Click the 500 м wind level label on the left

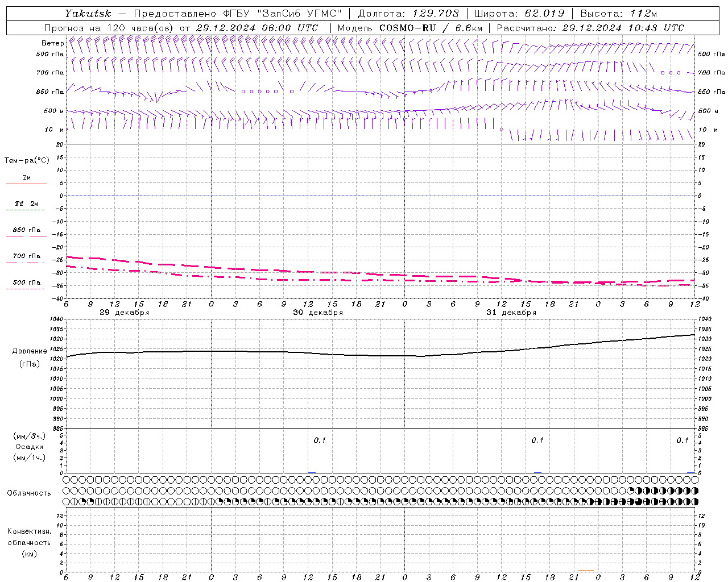54,111
